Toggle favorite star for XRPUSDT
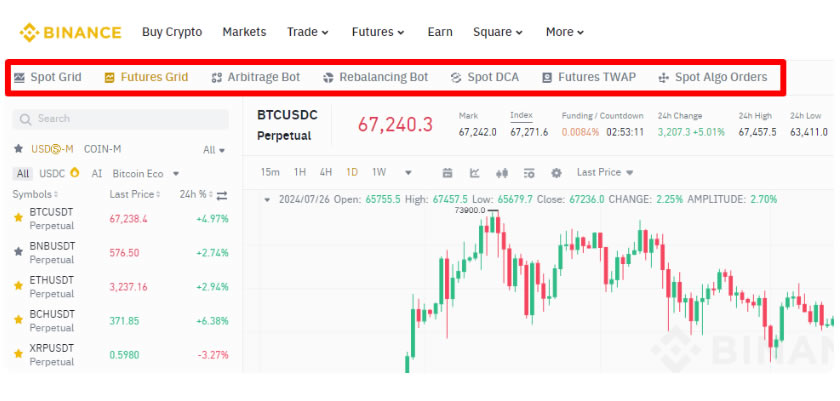This screenshot has width=840, height=401. tap(18, 354)
